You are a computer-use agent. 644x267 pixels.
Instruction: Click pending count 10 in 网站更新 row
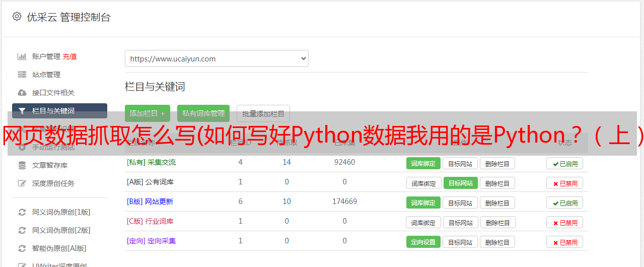point(287,202)
